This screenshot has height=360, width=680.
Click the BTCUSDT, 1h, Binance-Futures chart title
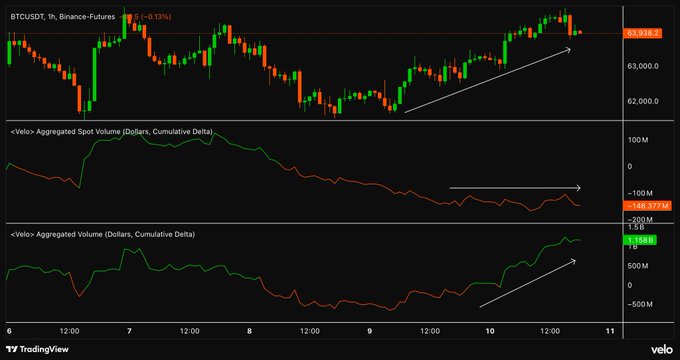tap(63, 17)
